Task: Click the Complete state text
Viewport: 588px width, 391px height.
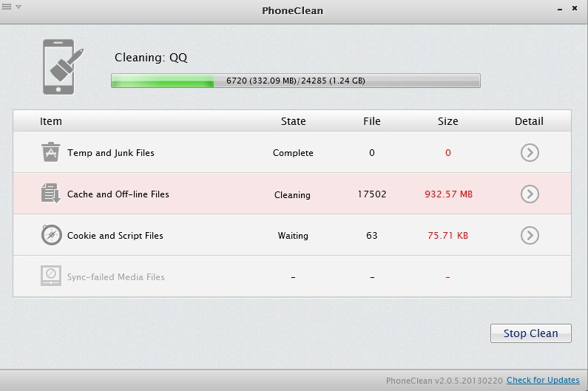Action: coord(293,153)
